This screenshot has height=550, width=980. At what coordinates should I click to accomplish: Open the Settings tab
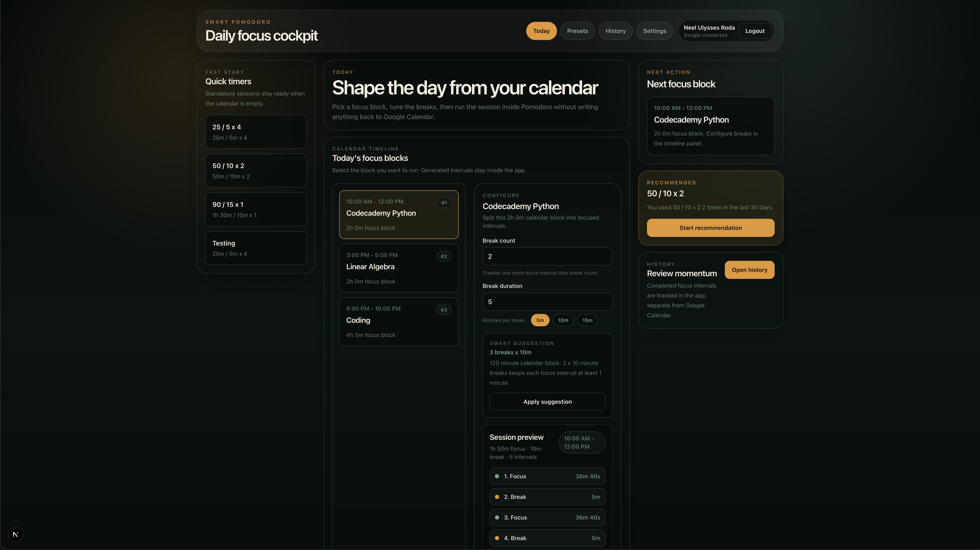click(x=654, y=31)
